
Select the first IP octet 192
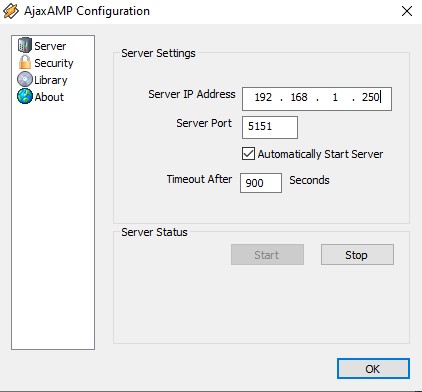(x=263, y=97)
